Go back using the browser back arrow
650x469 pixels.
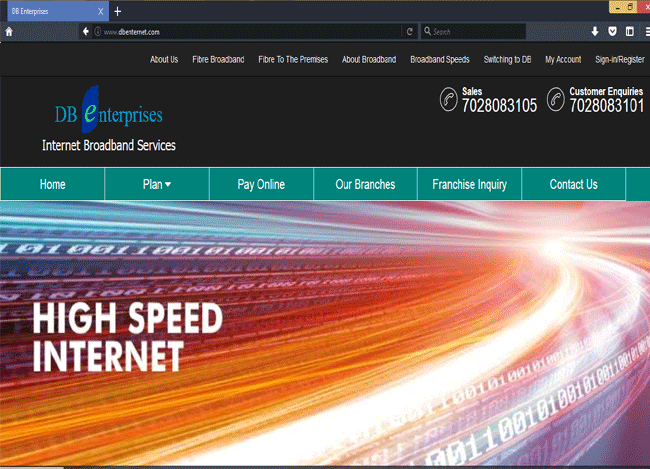pos(86,31)
